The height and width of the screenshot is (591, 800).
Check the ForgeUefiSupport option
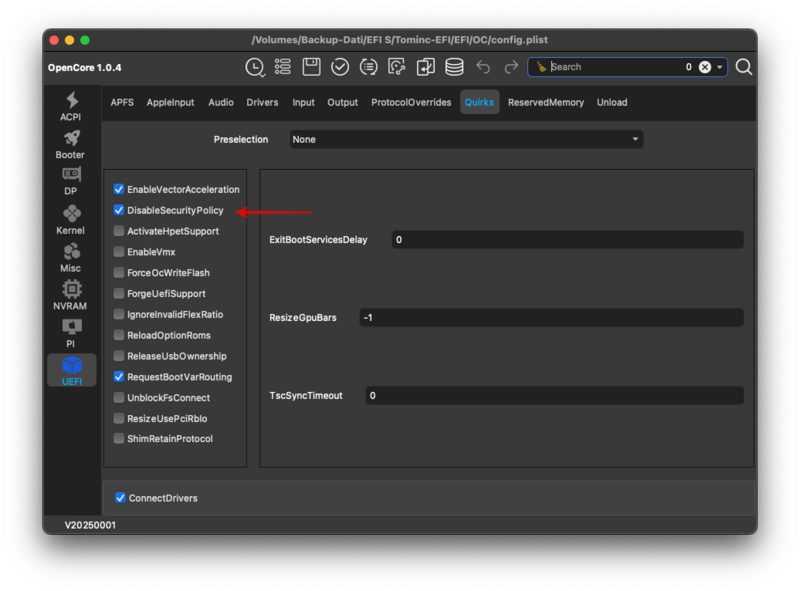(x=119, y=293)
